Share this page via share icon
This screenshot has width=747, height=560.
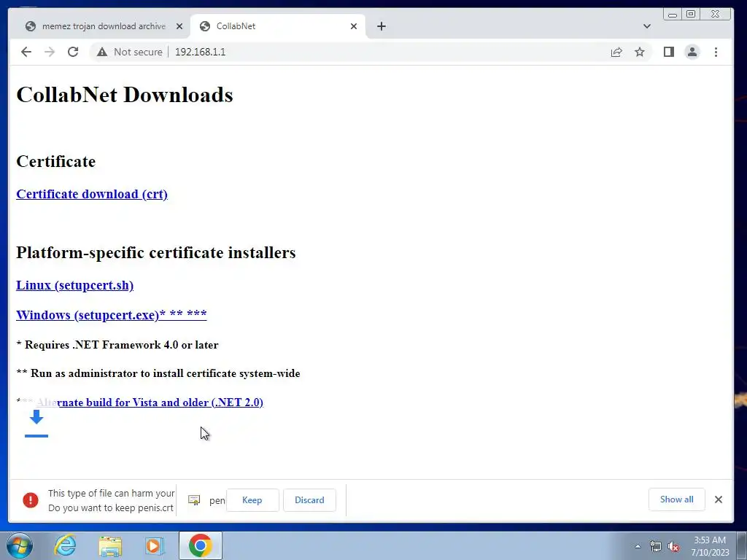click(616, 52)
